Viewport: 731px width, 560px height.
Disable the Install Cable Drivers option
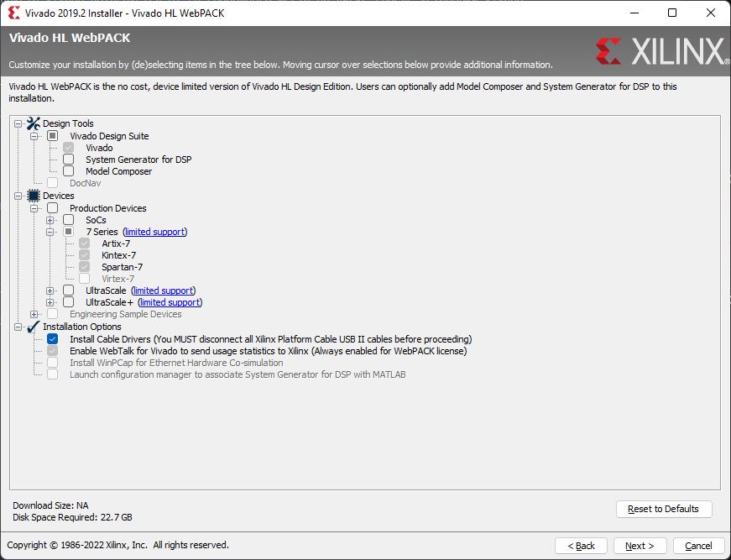52,338
